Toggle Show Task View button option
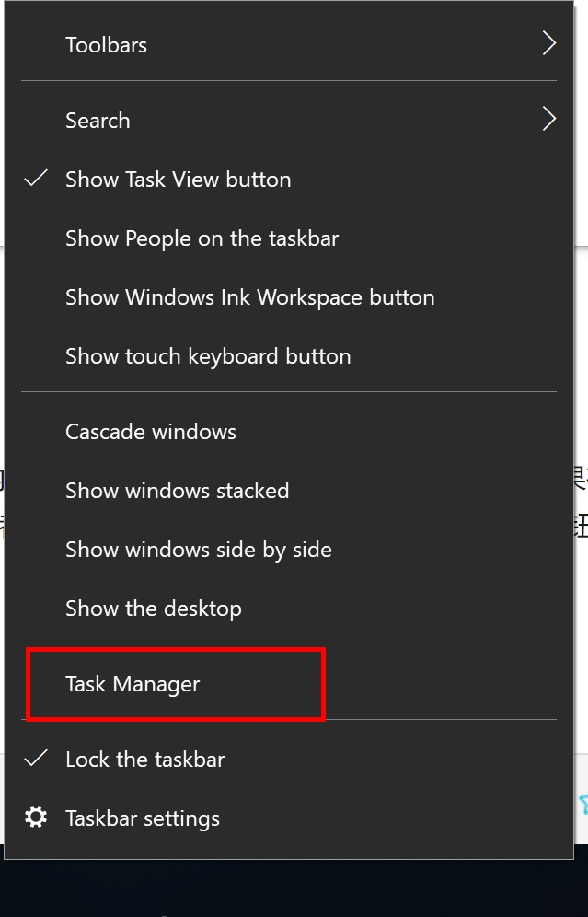Screen dimensions: 588x917 [x=178, y=180]
